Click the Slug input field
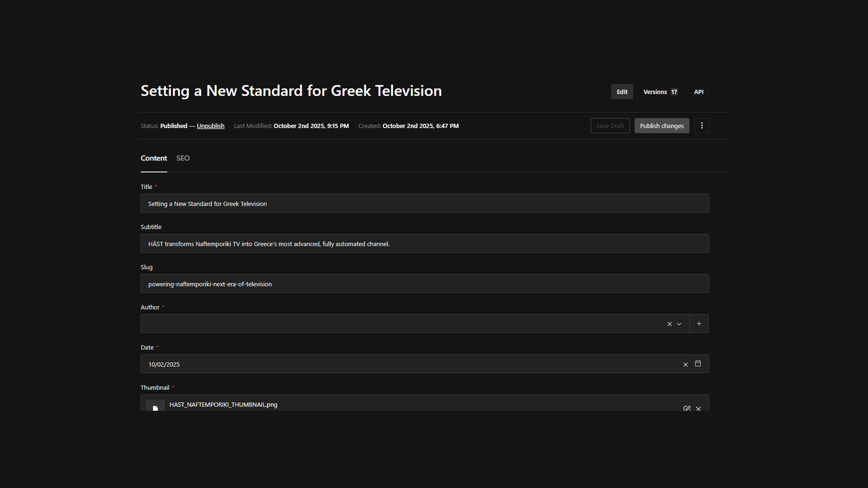 [x=425, y=284]
